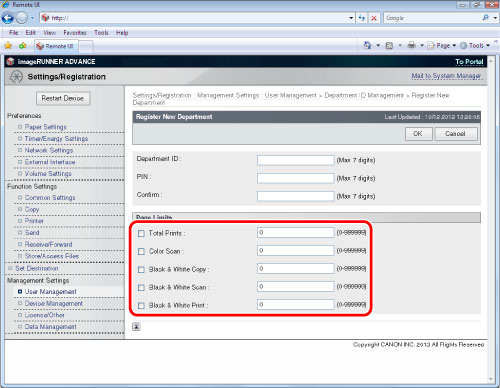This screenshot has height=388, width=500.
Task: Tick the Black & White Print checkbox
Action: point(141,305)
